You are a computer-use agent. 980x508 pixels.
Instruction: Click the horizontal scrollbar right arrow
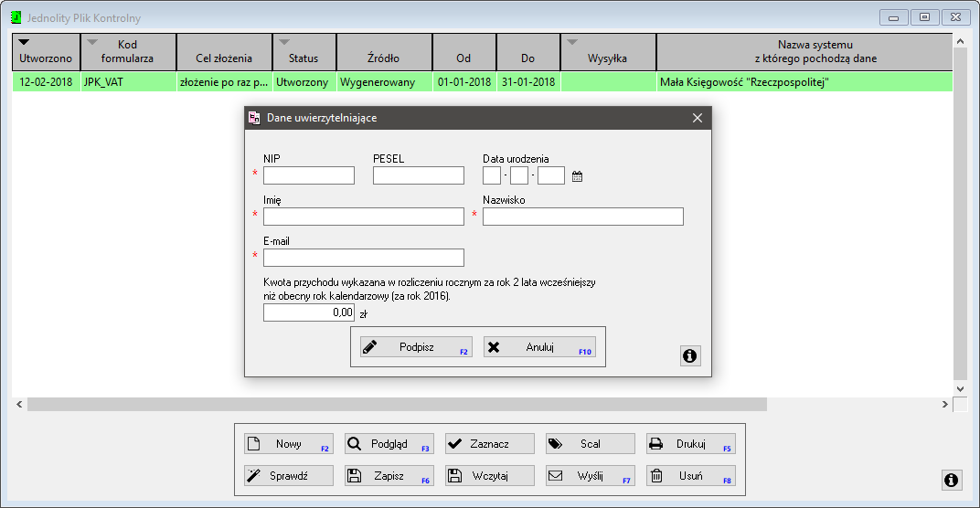(945, 404)
